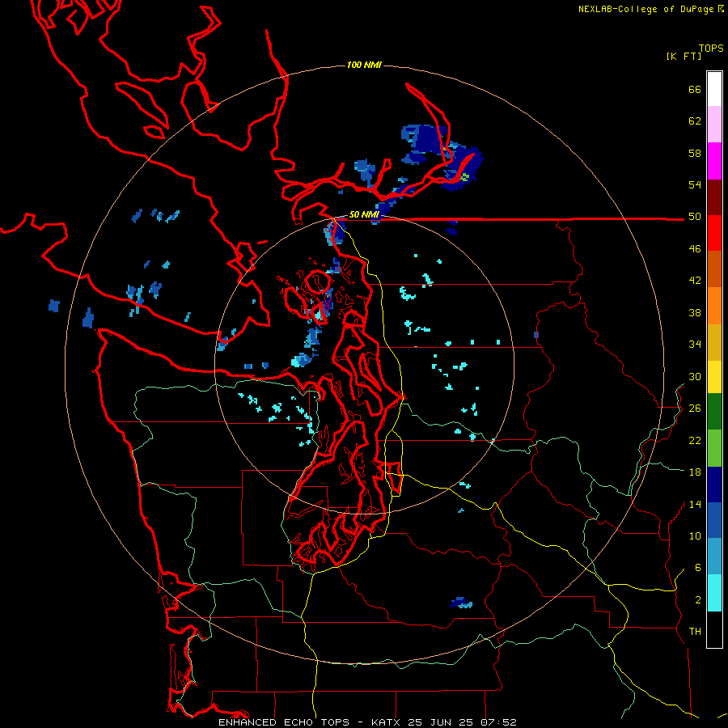Screen dimensions: 728x728
Task: Select the dark red 54 kft legend swatch
Action: (x=714, y=197)
